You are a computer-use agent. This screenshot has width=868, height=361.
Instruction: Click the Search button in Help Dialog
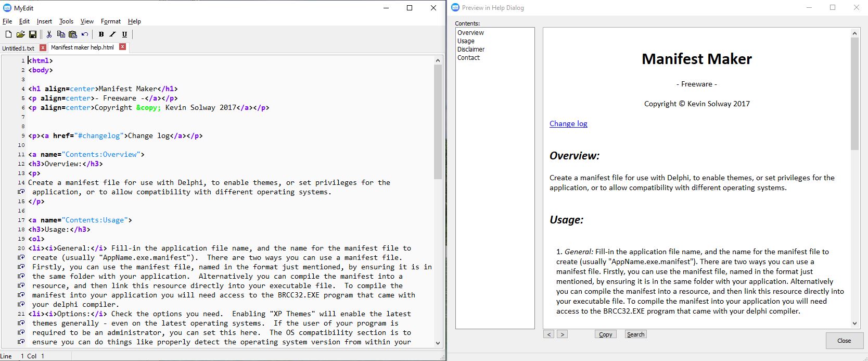tap(636, 334)
